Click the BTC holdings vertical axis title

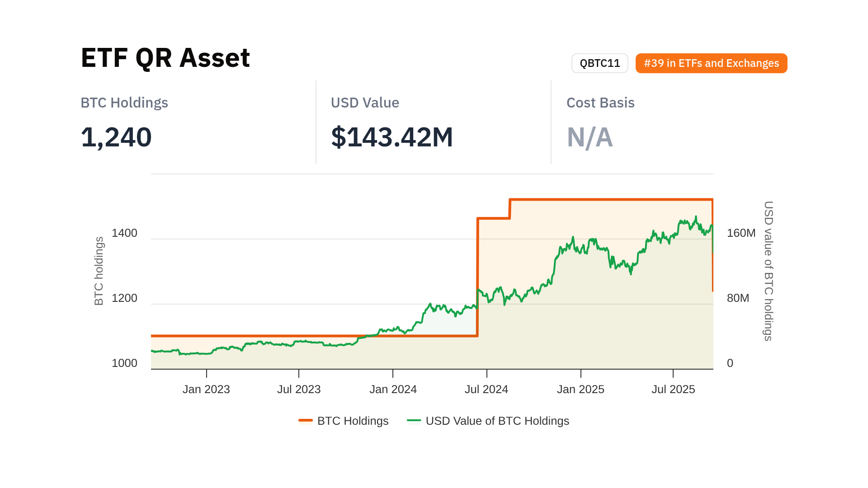(99, 271)
